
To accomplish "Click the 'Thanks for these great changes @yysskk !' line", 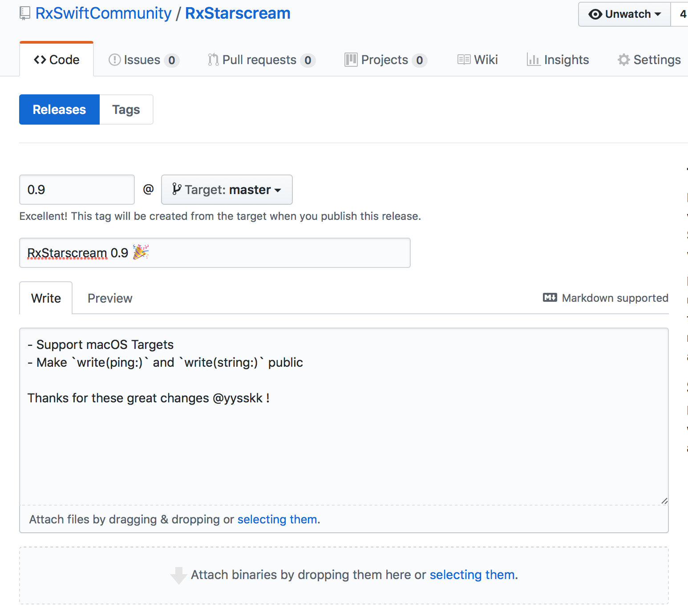I will (149, 398).
